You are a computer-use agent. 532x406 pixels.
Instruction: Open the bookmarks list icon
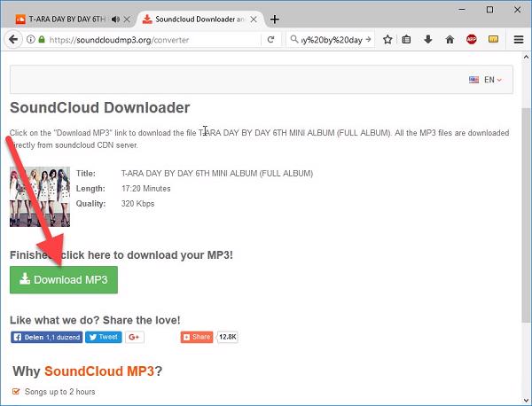click(x=406, y=40)
